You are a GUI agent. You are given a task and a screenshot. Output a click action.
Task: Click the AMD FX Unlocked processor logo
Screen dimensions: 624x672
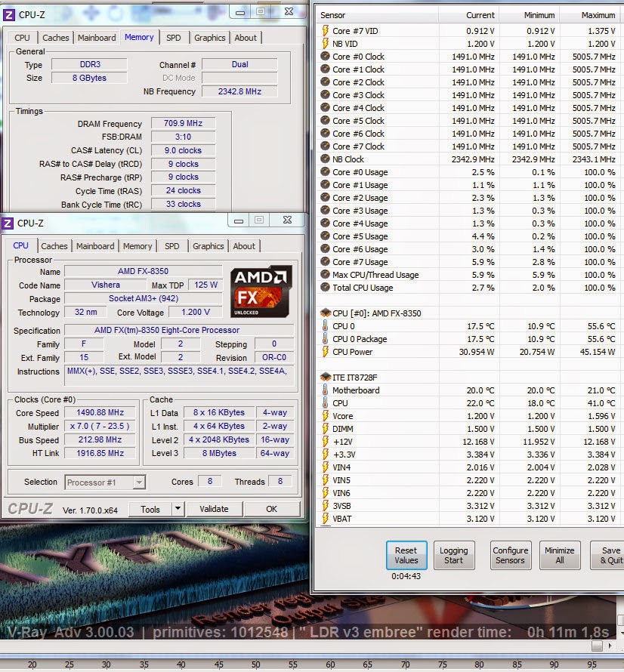pos(261,292)
